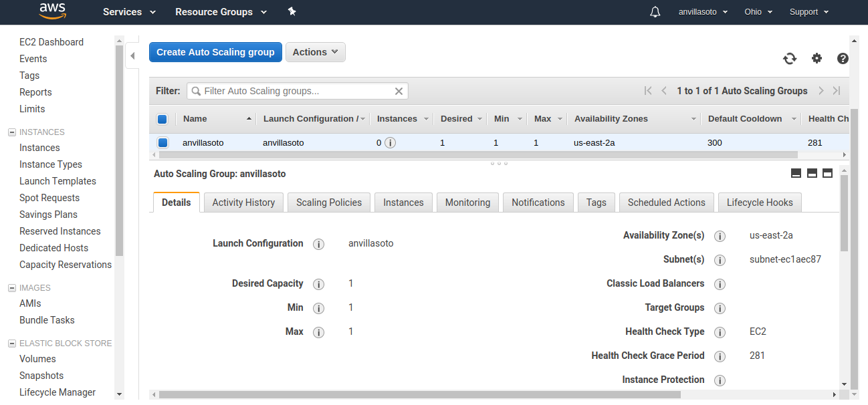
Task: Go to last page of results
Action: (836, 91)
